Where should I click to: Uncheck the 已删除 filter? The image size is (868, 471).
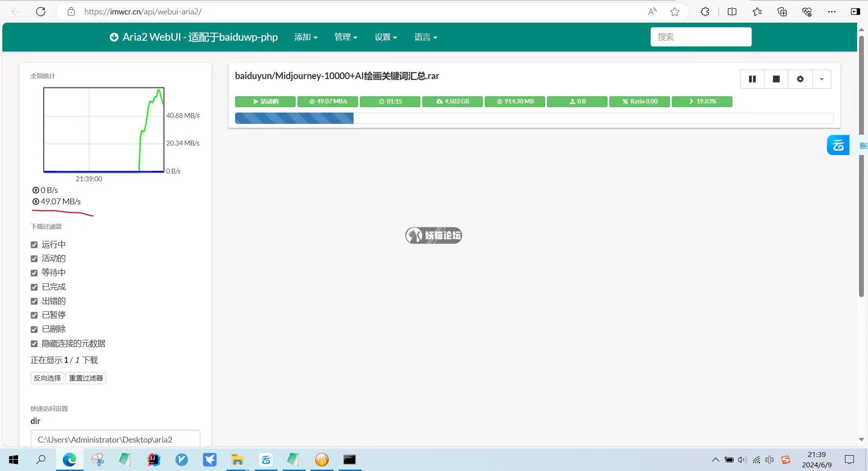[x=34, y=329]
